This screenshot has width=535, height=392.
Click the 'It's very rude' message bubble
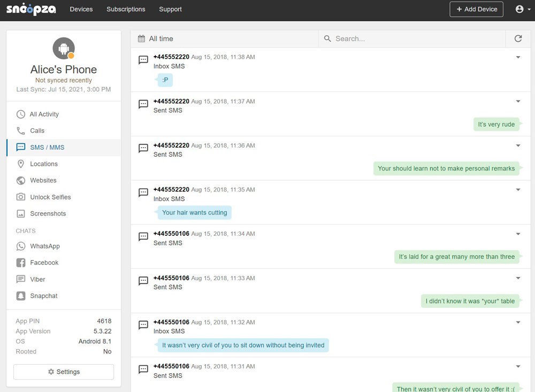[496, 124]
